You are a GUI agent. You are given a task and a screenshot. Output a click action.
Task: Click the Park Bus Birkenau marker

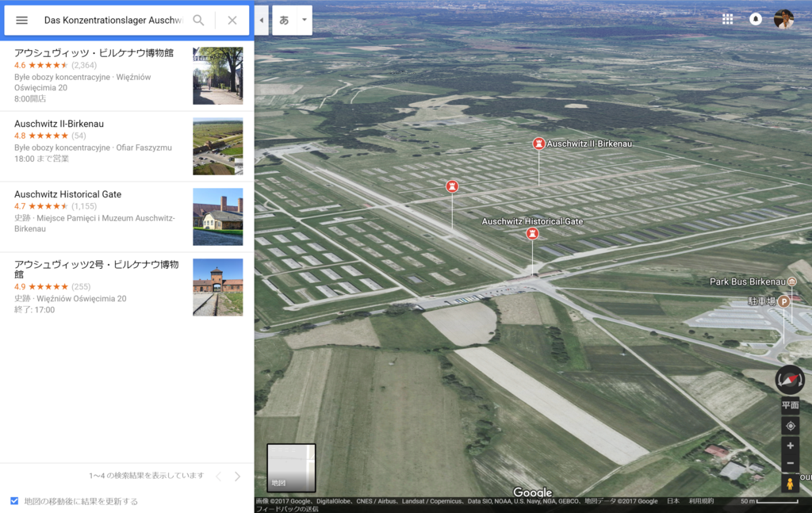[792, 281]
